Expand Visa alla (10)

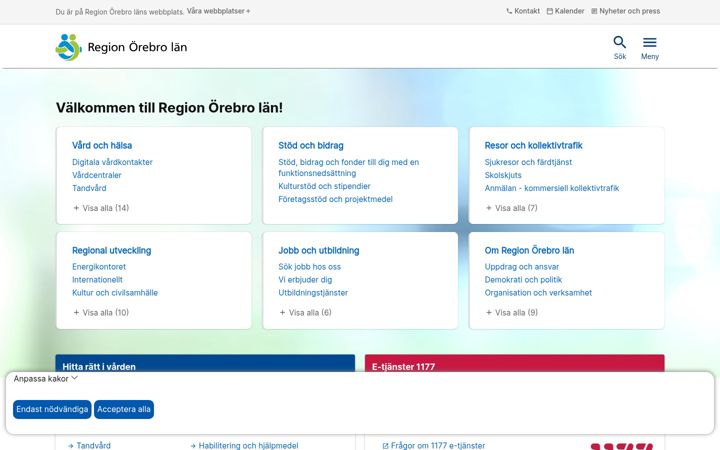[x=101, y=313]
